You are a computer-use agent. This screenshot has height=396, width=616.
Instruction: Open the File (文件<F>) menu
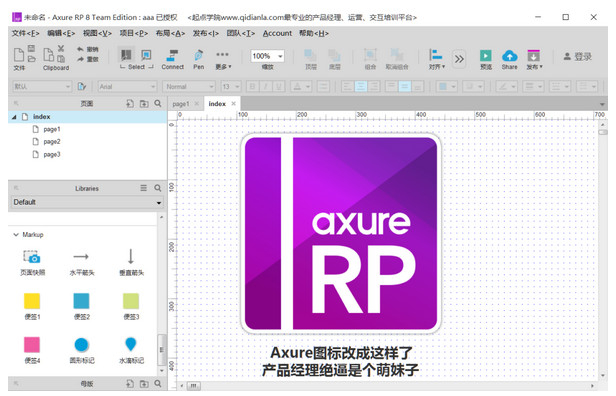[26, 33]
